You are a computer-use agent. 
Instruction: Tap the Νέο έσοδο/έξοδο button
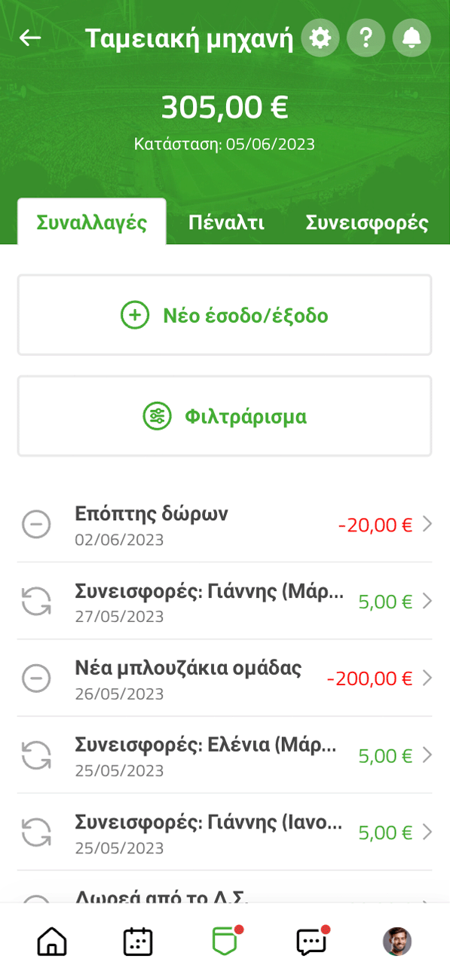coord(225,315)
